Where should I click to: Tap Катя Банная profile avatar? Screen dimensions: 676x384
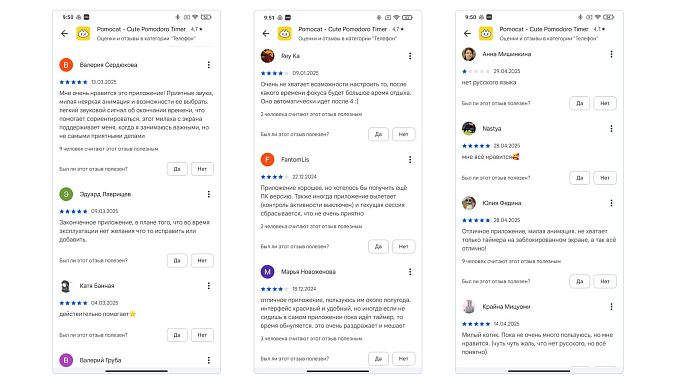click(66, 286)
